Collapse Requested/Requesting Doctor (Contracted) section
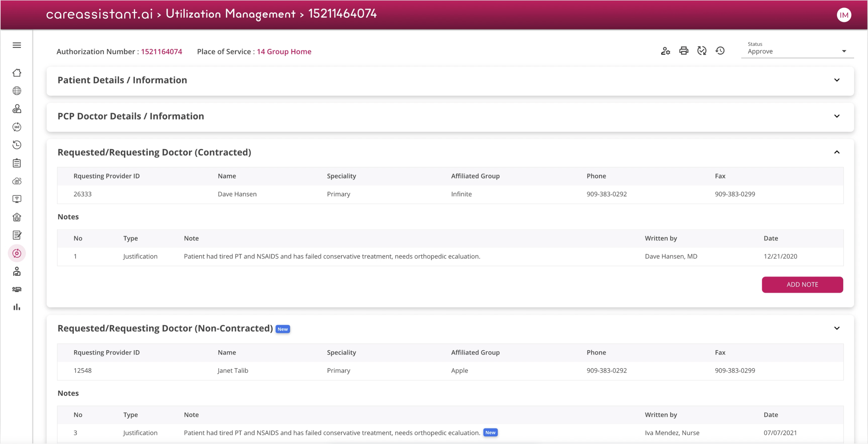Screen dimensions: 868x444 [x=837, y=152]
